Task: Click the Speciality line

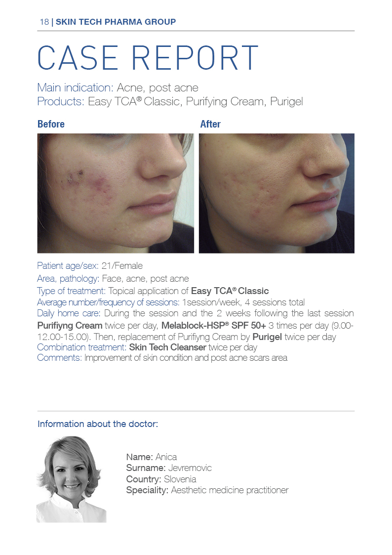Action: 207,490
